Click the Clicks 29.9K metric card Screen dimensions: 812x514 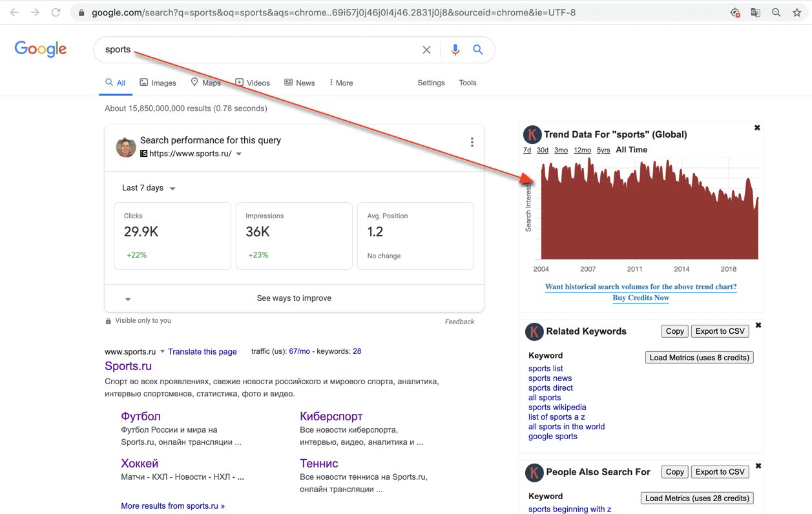[172, 236]
